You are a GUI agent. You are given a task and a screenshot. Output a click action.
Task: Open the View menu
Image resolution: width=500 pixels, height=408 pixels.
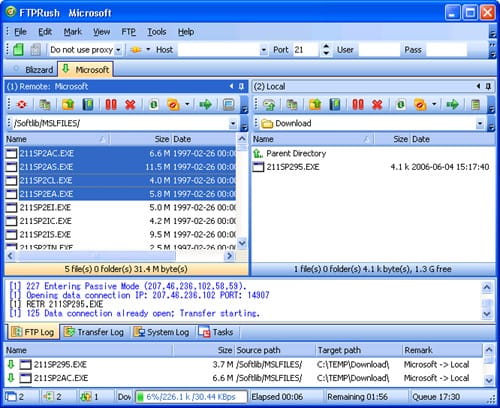click(101, 32)
